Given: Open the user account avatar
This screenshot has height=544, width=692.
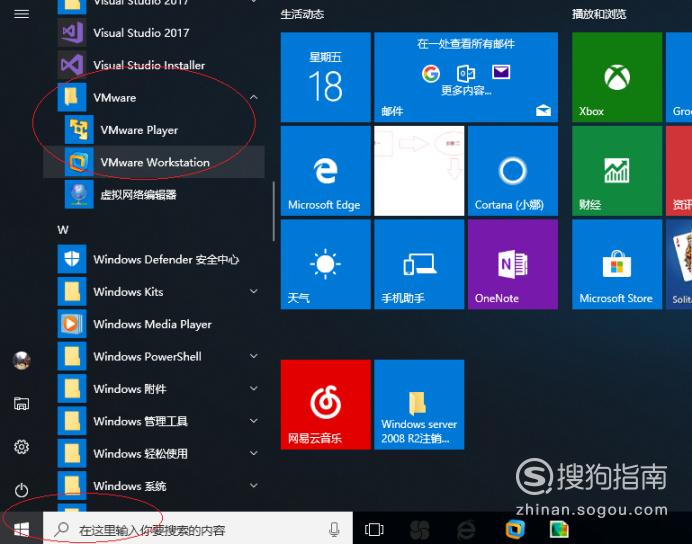Looking at the screenshot, I should coord(22,360).
